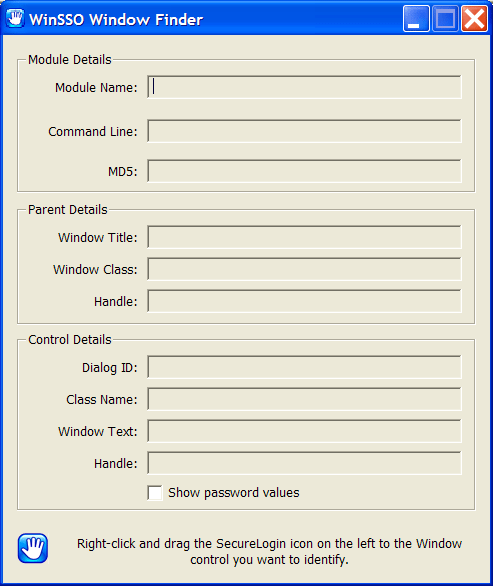Click the Control Details group heading
The width and height of the screenshot is (493, 586).
tap(70, 339)
